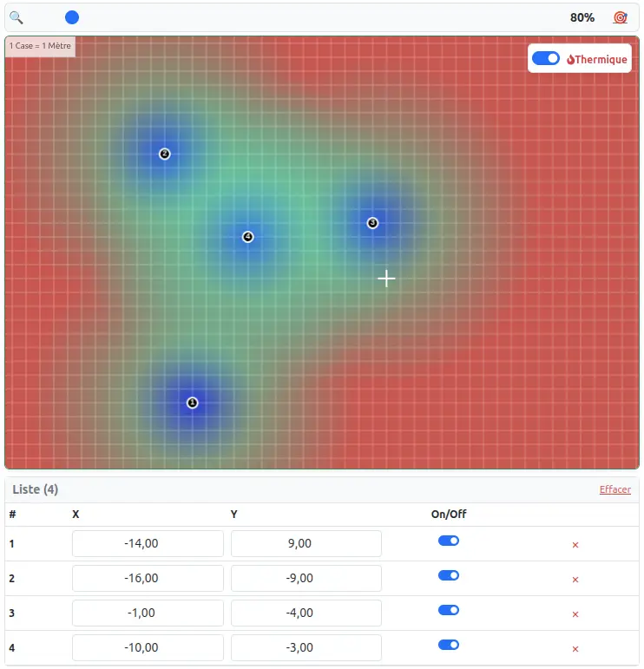The width and height of the screenshot is (644, 669).
Task: Click the white crosshair on the map
Action: click(x=386, y=279)
